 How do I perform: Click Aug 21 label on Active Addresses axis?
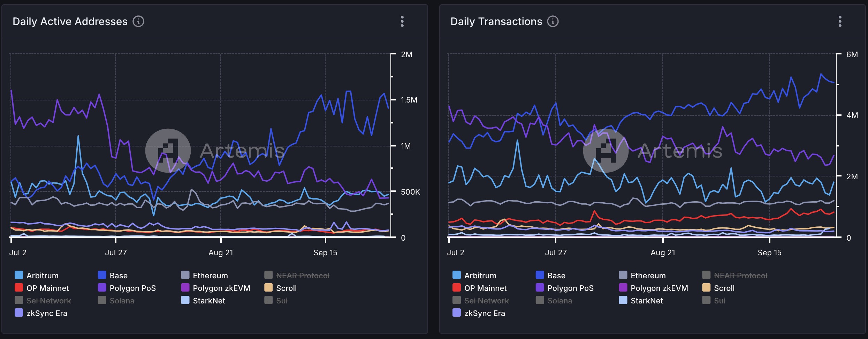coord(221,253)
